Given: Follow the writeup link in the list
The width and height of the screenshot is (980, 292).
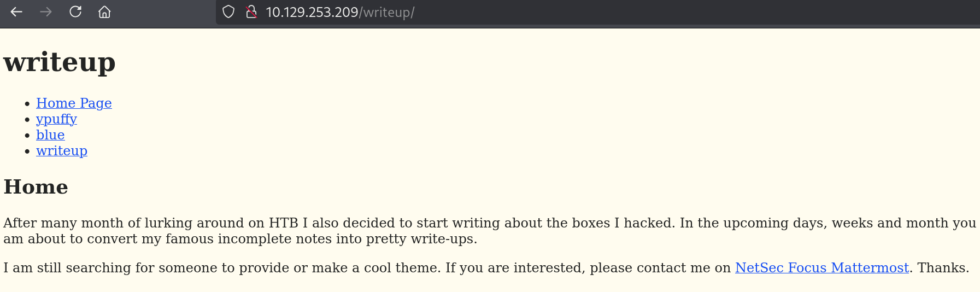Looking at the screenshot, I should [62, 151].
